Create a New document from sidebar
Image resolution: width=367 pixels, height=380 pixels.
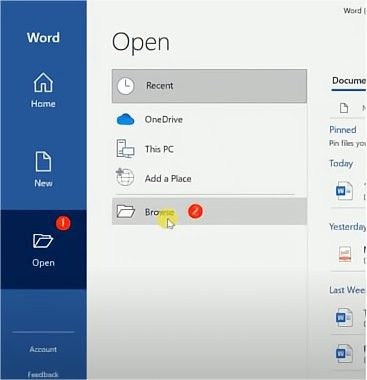point(43,169)
